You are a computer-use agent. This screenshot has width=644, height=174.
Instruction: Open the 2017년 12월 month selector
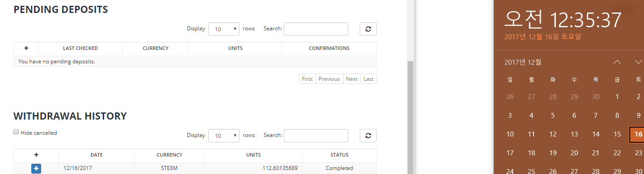click(x=522, y=62)
